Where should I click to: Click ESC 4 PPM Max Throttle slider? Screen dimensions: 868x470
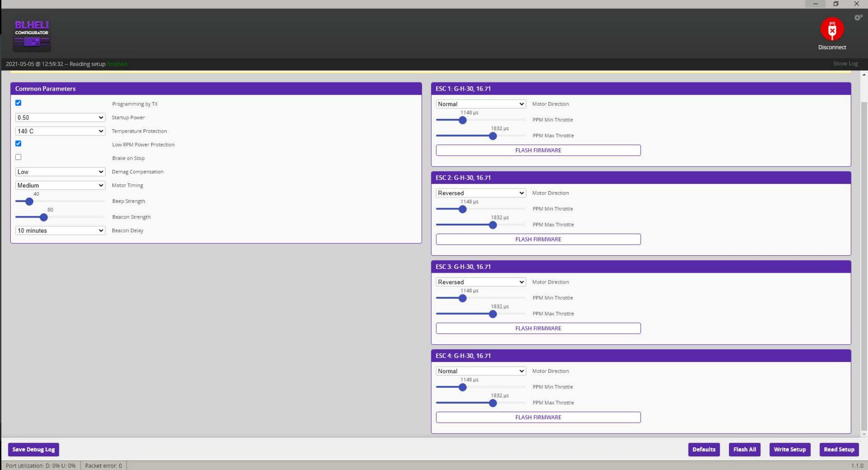(481, 403)
